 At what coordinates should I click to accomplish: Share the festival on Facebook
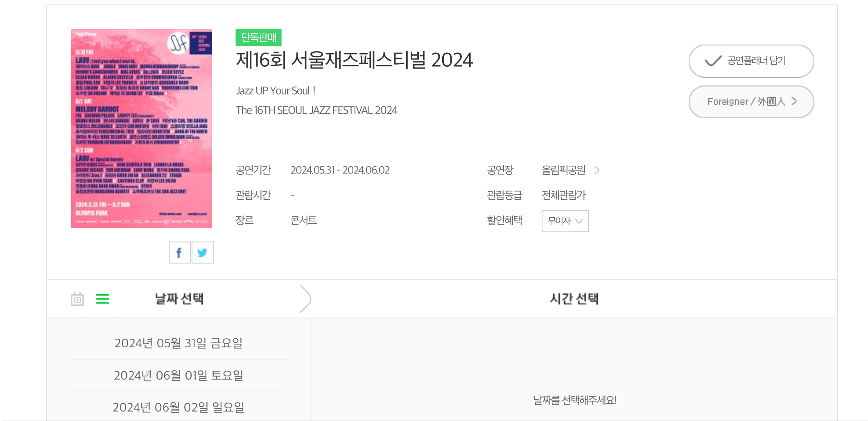point(179,252)
